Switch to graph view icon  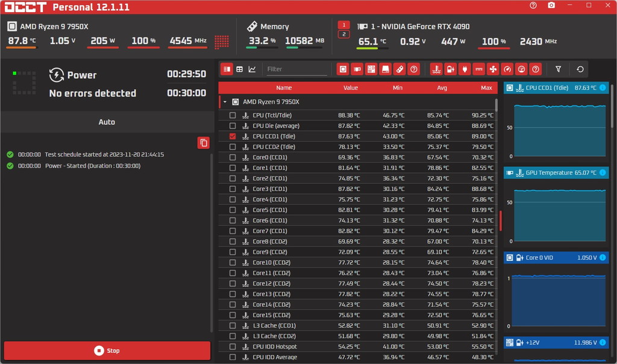coord(252,69)
